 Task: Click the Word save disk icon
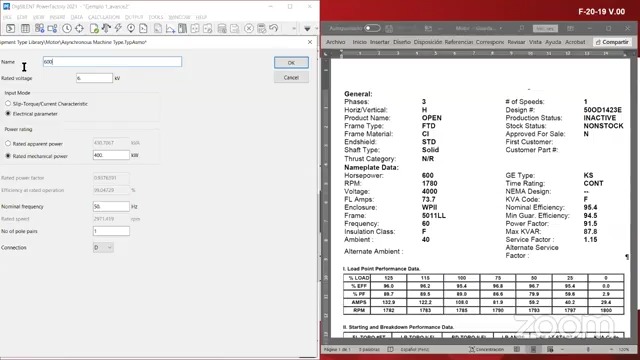[389, 28]
